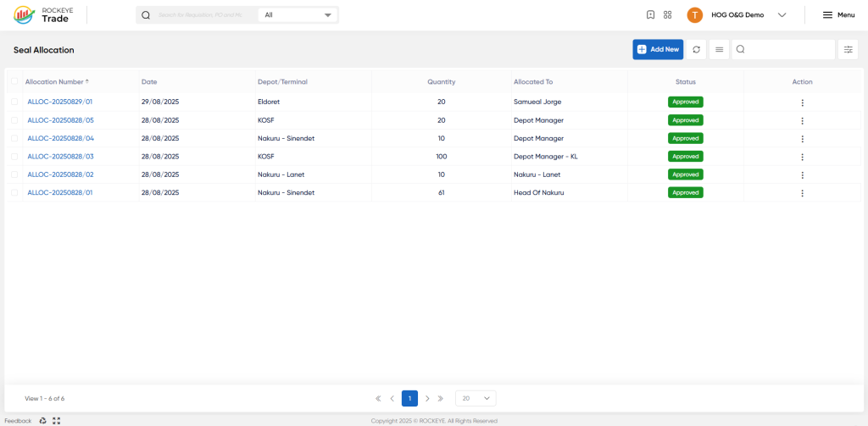This screenshot has height=426, width=868.
Task: Expand the HOG O&G Demo account chevron
Action: click(x=782, y=15)
